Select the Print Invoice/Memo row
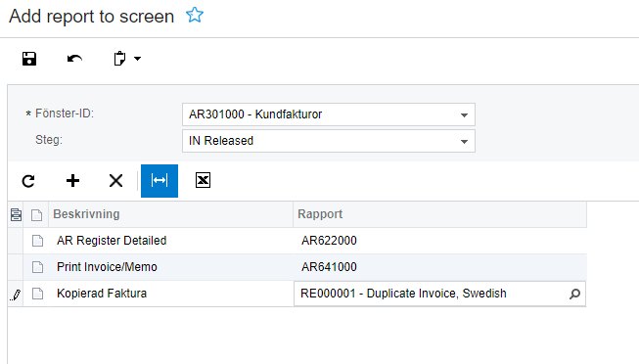Image resolution: width=639 pixels, height=364 pixels. pos(297,267)
